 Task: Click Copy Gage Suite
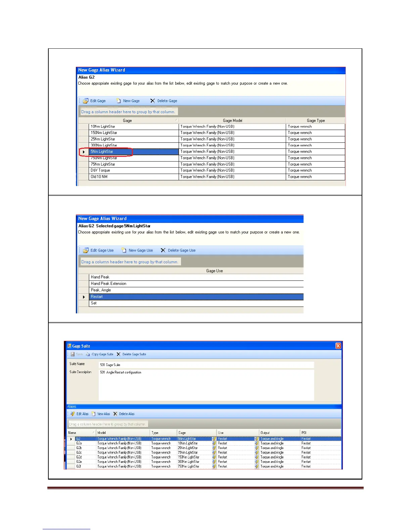[x=99, y=354]
